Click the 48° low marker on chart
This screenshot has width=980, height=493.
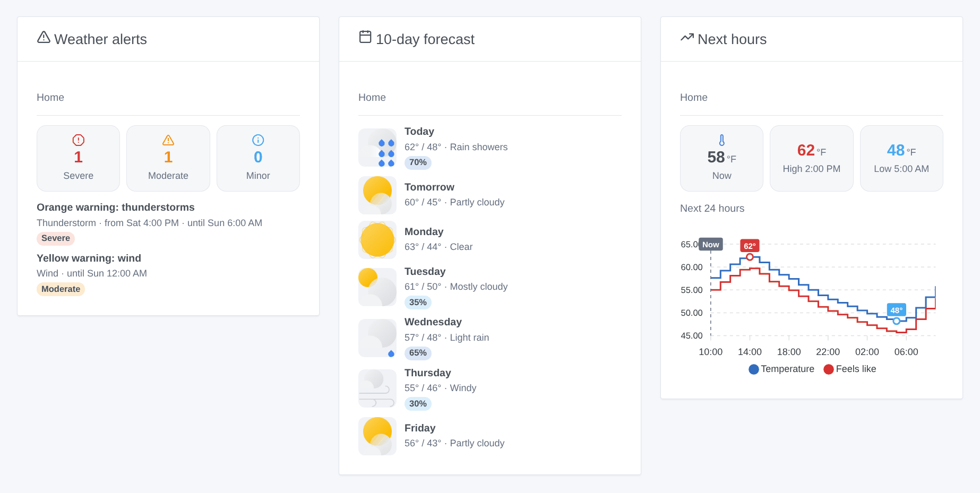pos(897,310)
